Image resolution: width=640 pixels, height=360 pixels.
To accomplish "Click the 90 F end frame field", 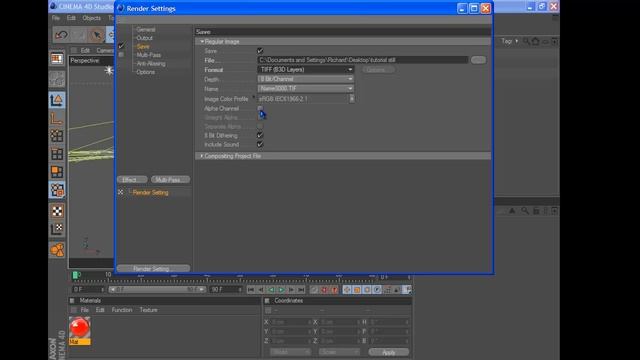I will point(226,289).
